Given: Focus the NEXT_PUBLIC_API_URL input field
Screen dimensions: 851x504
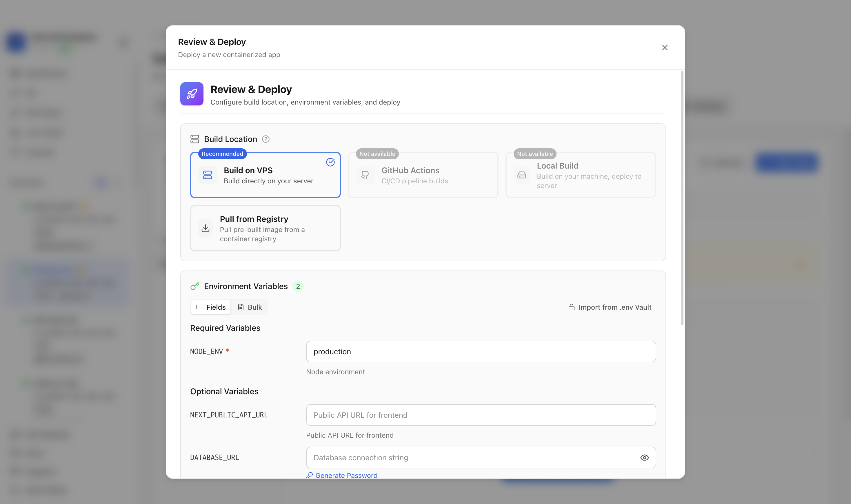Looking at the screenshot, I should (481, 415).
